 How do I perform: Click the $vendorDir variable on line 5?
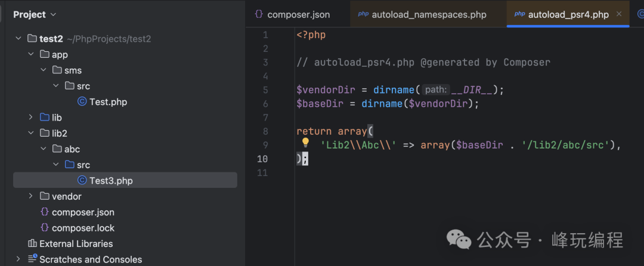coord(326,90)
